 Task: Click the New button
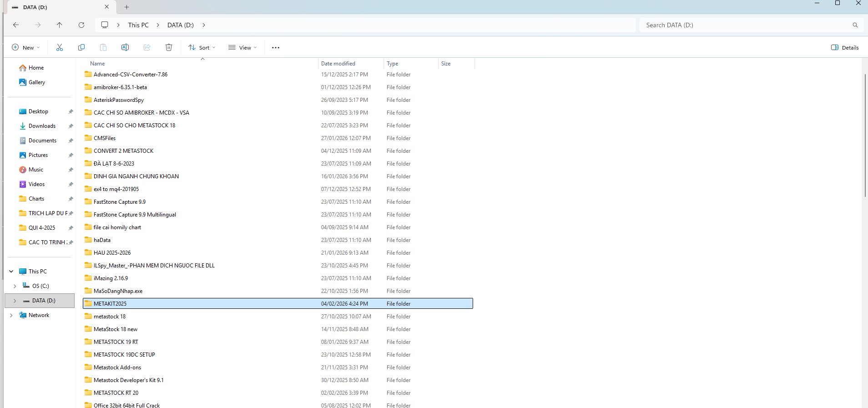[26, 47]
